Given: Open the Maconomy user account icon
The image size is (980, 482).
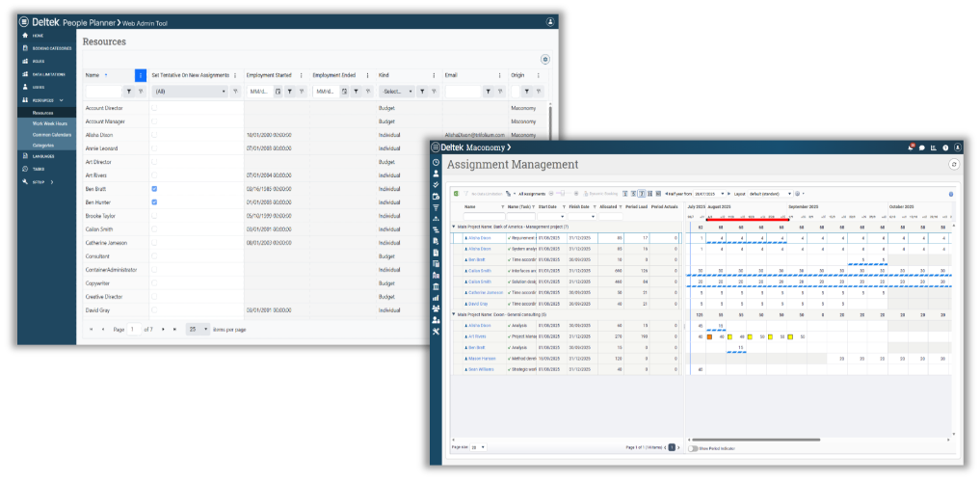Looking at the screenshot, I should [x=958, y=148].
